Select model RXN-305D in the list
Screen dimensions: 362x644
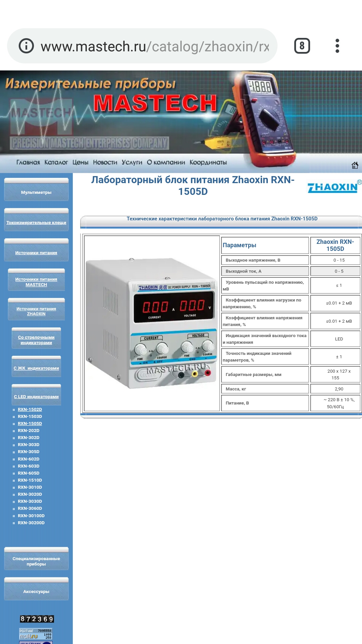click(28, 451)
